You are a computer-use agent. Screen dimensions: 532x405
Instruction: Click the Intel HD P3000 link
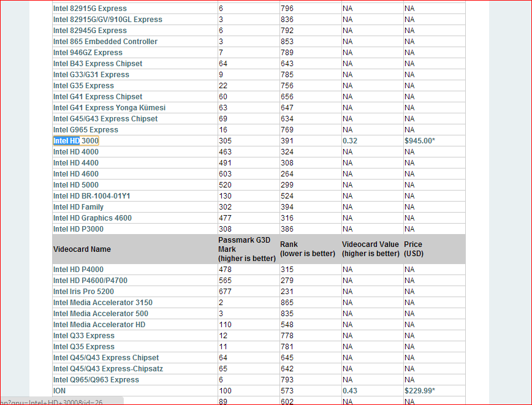pyautogui.click(x=78, y=229)
